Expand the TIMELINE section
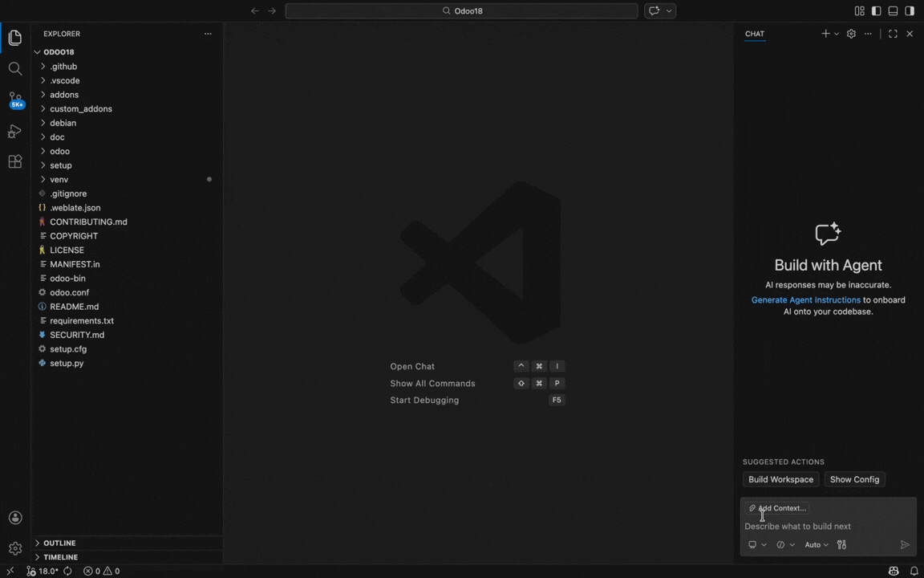The image size is (924, 578). (128, 557)
